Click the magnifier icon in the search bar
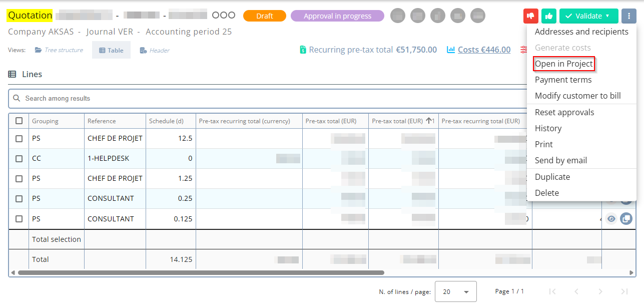This screenshot has height=307, width=644. [17, 99]
